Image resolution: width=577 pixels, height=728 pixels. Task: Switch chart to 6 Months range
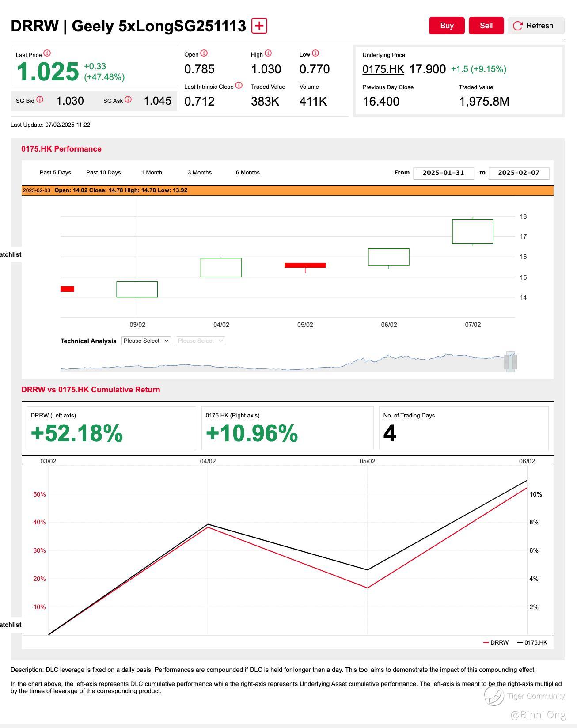248,173
